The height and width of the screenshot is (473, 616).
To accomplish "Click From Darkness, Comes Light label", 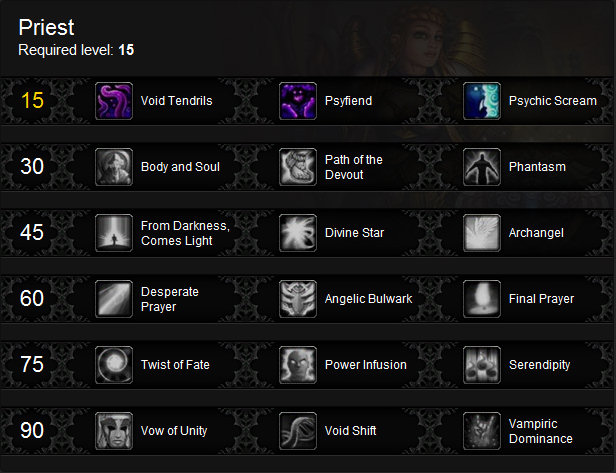I will click(x=185, y=233).
